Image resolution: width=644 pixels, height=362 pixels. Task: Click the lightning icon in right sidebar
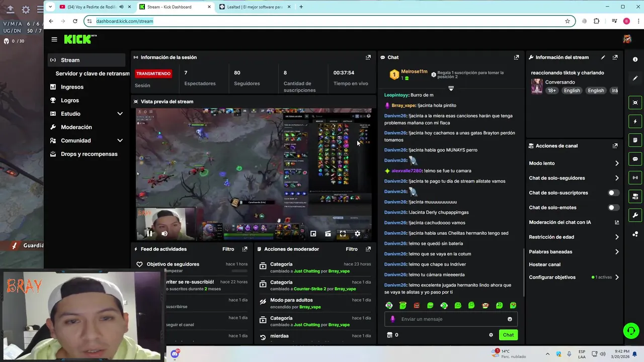coord(635,121)
